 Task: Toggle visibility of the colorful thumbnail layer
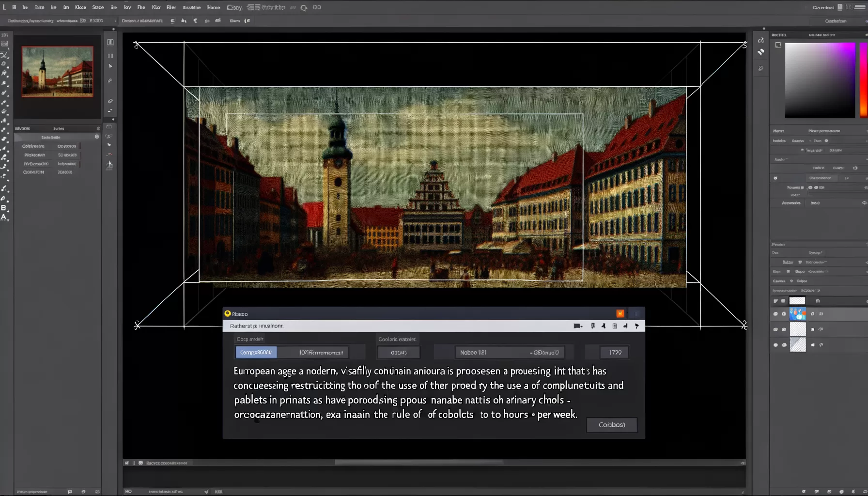pos(775,314)
